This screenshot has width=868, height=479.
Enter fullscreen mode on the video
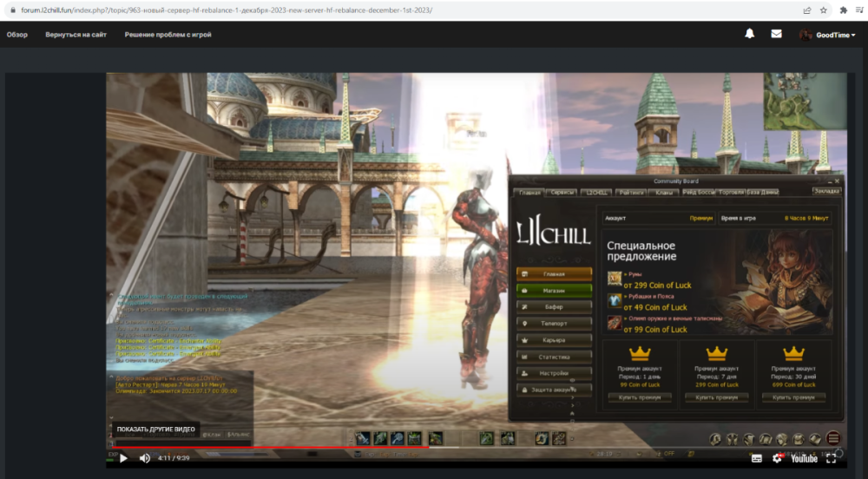[832, 458]
